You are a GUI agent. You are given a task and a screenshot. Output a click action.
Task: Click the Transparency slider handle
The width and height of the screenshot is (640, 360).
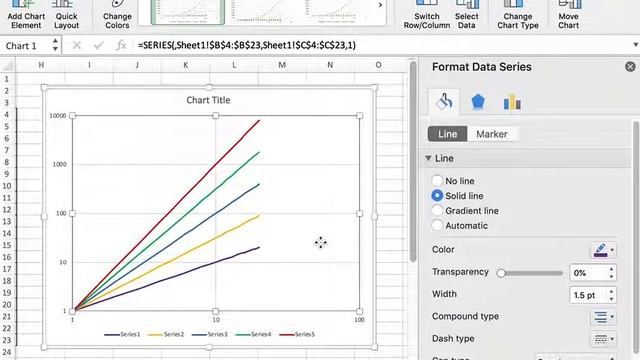point(501,273)
